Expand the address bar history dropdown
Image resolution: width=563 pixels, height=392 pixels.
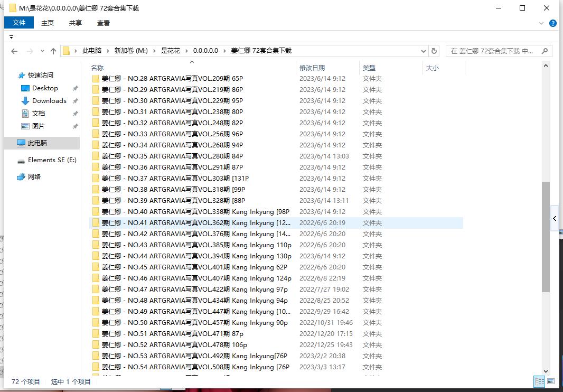tap(424, 51)
